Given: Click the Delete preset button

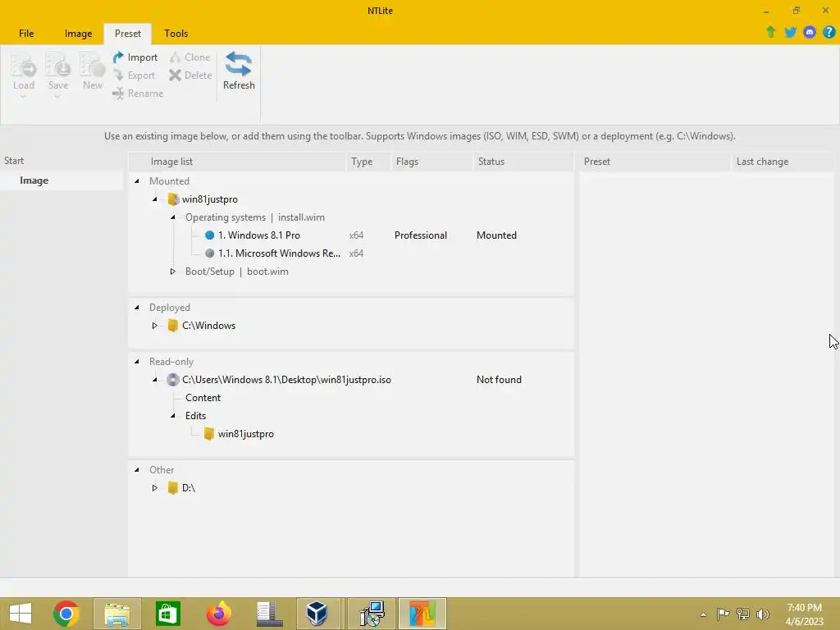Looking at the screenshot, I should click(x=190, y=75).
